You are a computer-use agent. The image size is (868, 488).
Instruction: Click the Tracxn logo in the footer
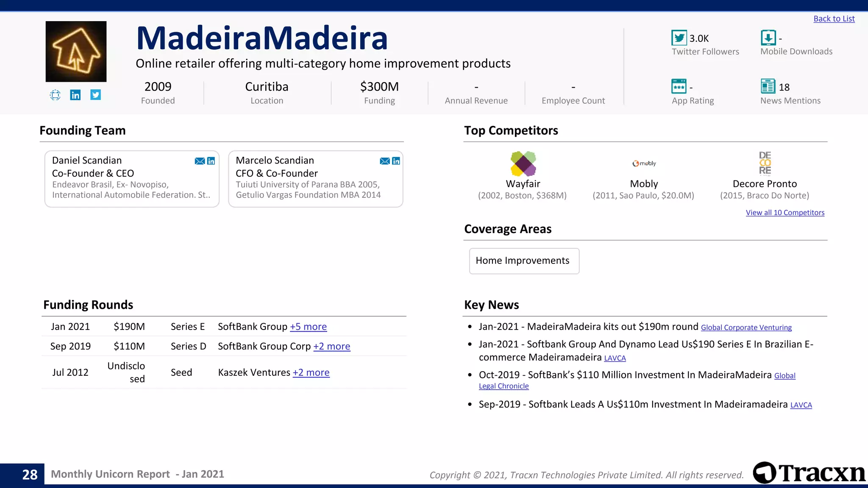pyautogui.click(x=809, y=473)
